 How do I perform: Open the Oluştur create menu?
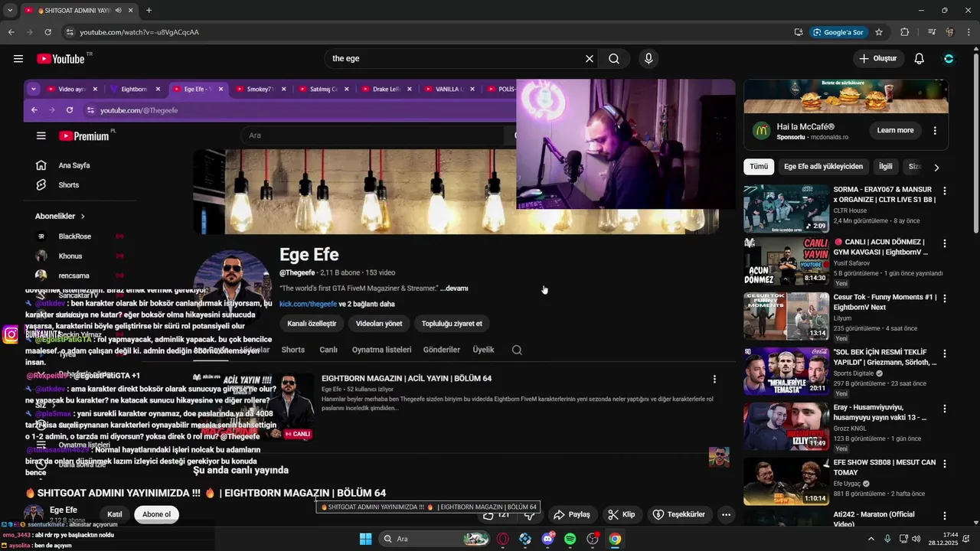[x=878, y=59]
